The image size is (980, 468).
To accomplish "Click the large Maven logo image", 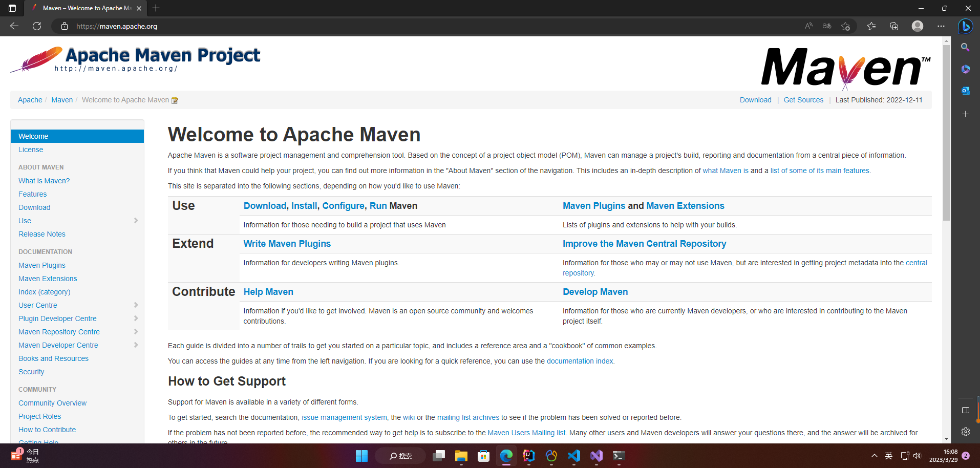I will (x=846, y=68).
